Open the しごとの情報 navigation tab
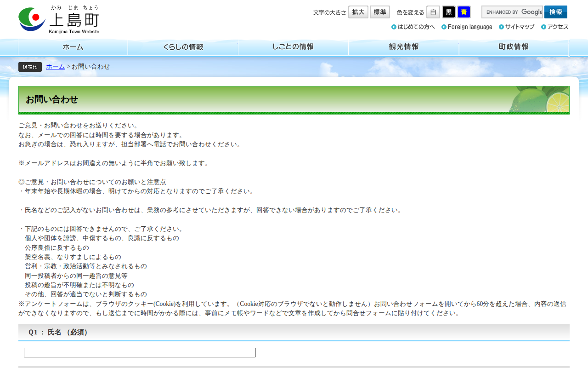Image resolution: width=588 pixels, height=368 pixels. click(x=293, y=47)
